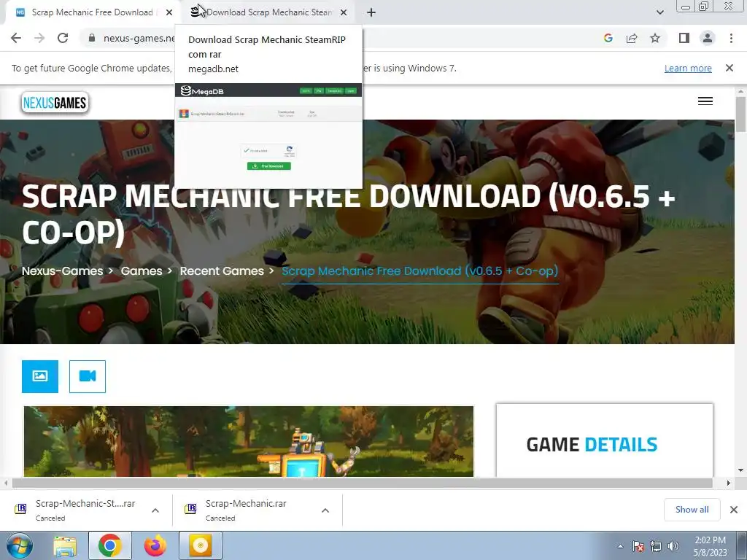Expand options for Scrap-Mechanic.rar download
Image resolution: width=747 pixels, height=560 pixels.
[x=325, y=510]
